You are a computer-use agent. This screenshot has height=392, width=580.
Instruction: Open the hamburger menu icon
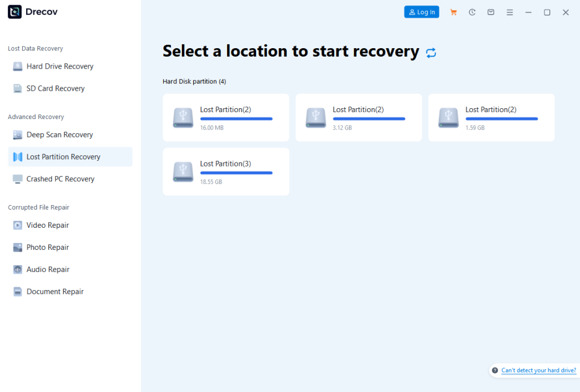click(510, 12)
